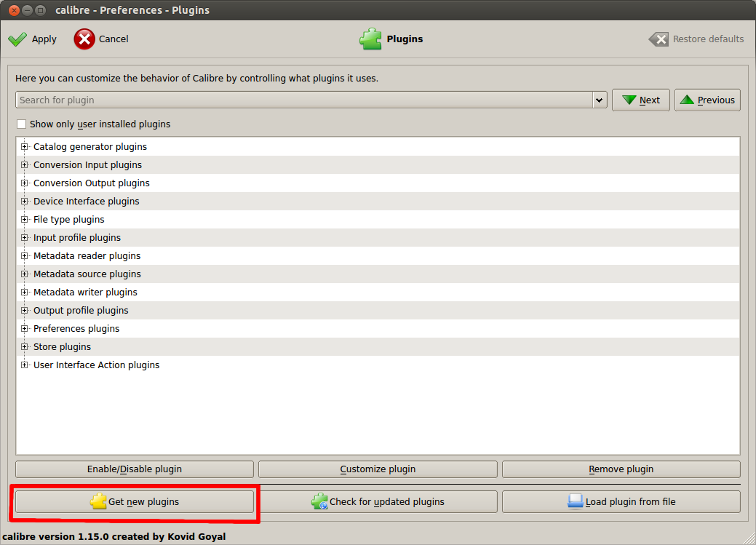The height and width of the screenshot is (545, 756).
Task: Click Remove plugin button
Action: [621, 469]
